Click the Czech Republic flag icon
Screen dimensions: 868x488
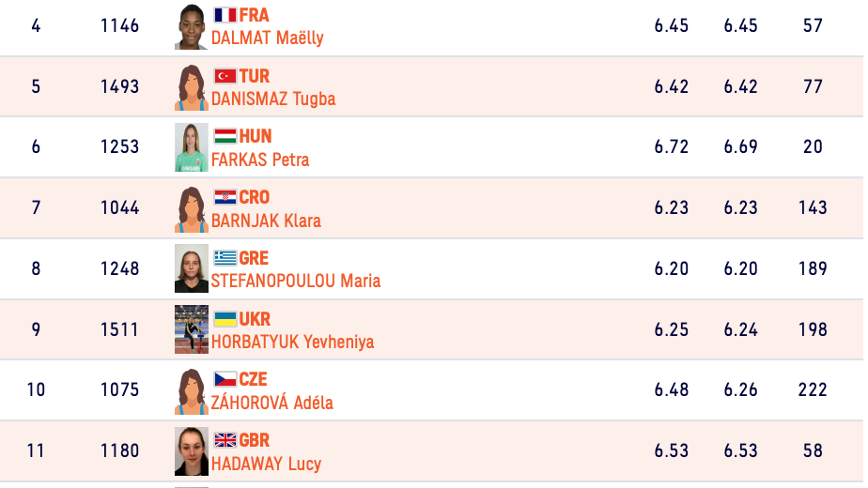click(x=225, y=379)
